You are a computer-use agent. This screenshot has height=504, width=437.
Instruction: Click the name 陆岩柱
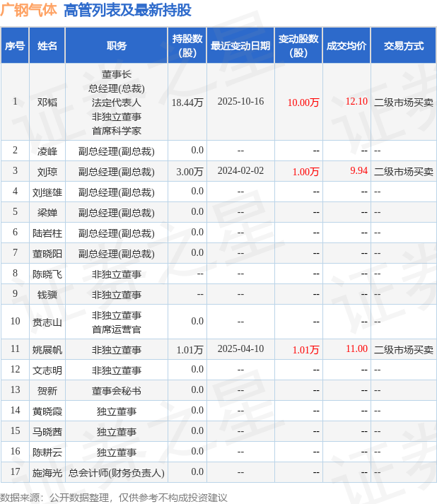(47, 233)
